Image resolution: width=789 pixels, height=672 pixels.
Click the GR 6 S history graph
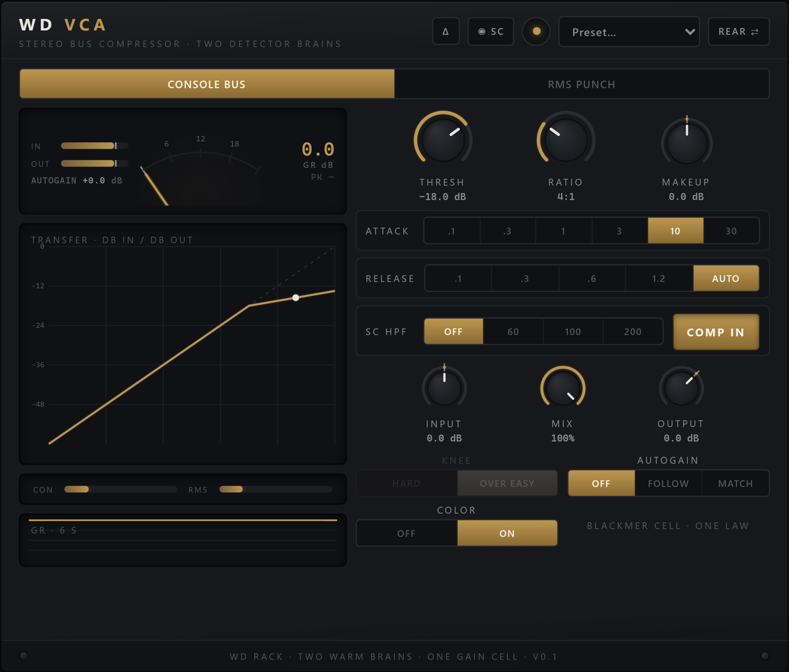click(182, 540)
